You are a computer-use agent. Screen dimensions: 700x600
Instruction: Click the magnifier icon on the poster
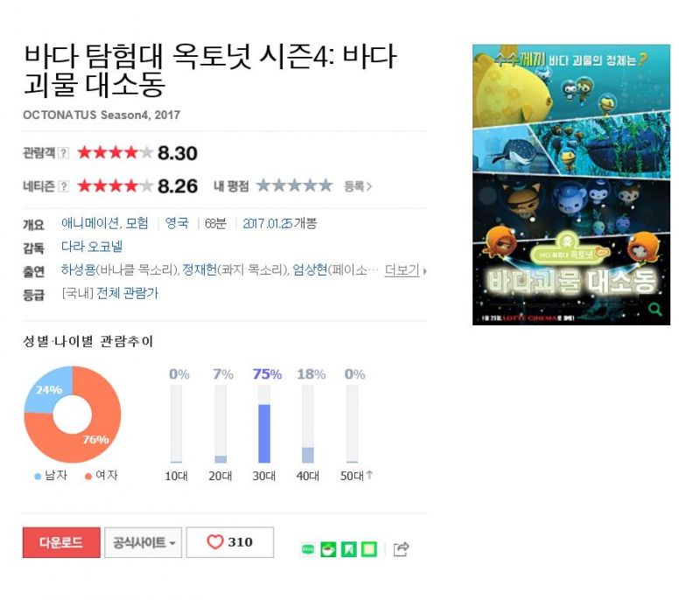click(654, 308)
